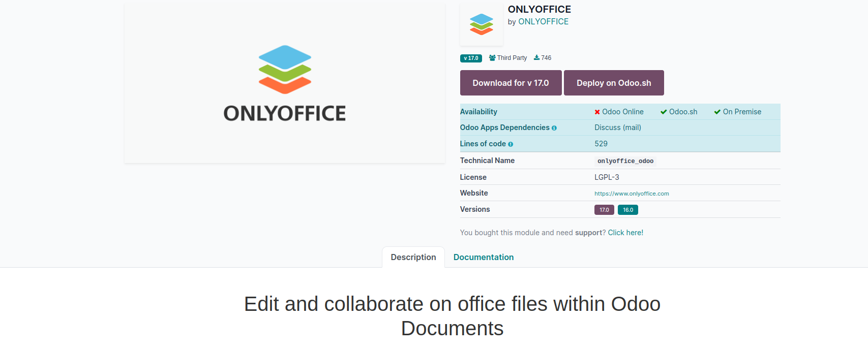Click the Discuss (mail) dependency text
Screen dimensions: 868x351
pos(618,127)
